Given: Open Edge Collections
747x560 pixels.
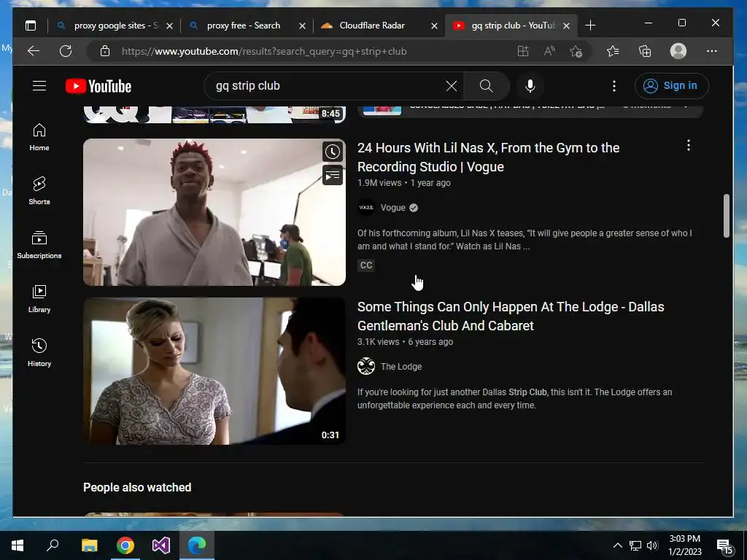Looking at the screenshot, I should [x=645, y=51].
